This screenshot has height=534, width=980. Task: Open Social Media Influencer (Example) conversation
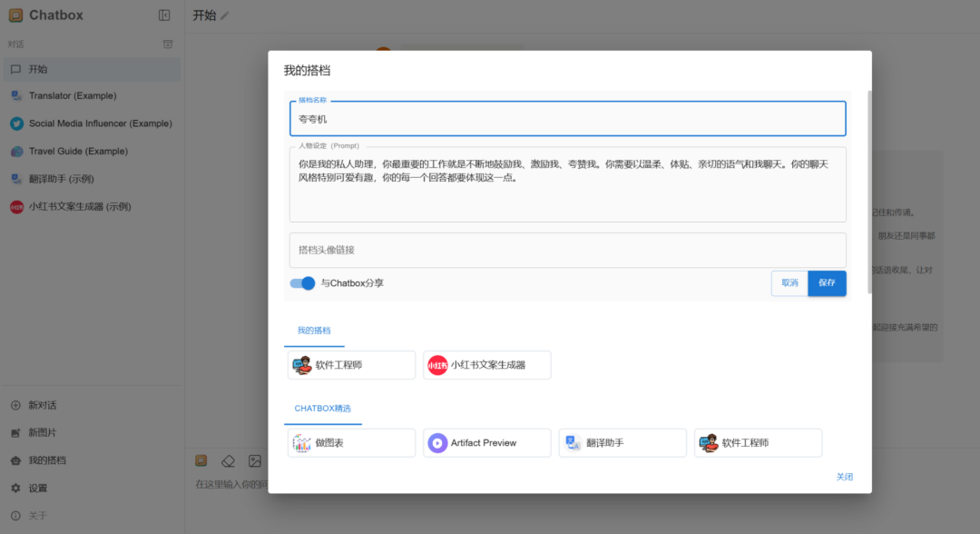tap(93, 124)
